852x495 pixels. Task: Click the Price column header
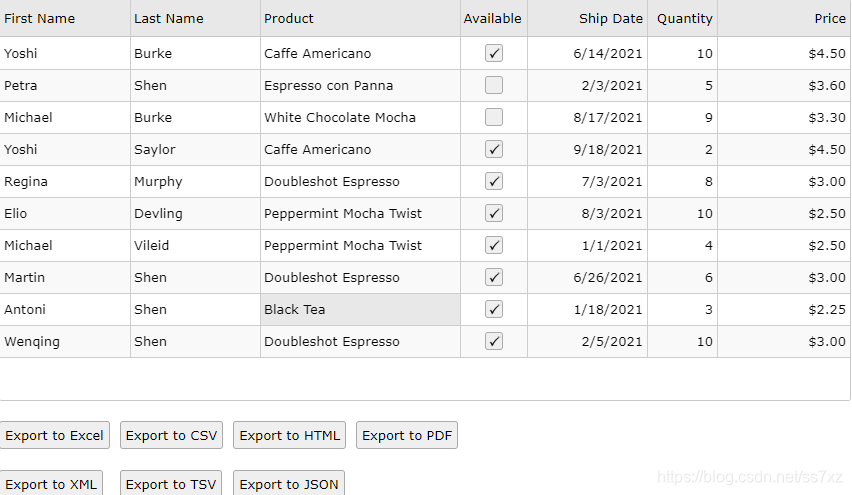pos(829,18)
